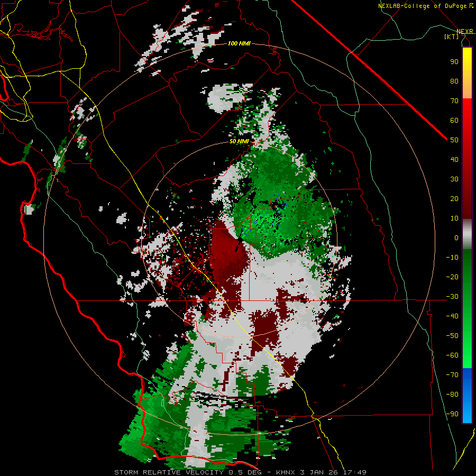Viewport: 476px width, 476px height.
Task: Click the 70 value on velocity scale
Action: (x=454, y=101)
